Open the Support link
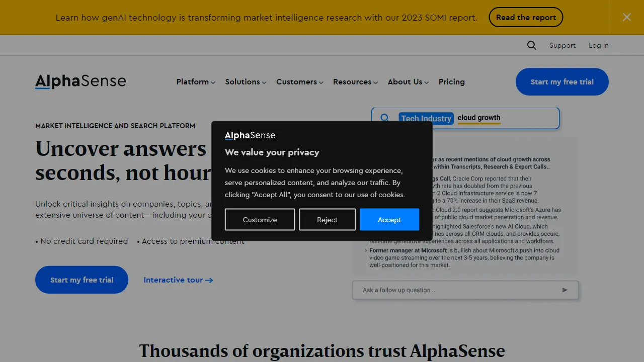This screenshot has width=644, height=362. click(x=562, y=45)
